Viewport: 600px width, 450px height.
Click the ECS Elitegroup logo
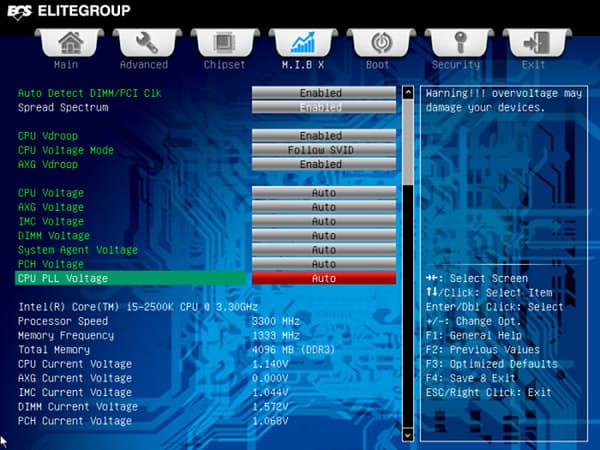pyautogui.click(x=69, y=11)
